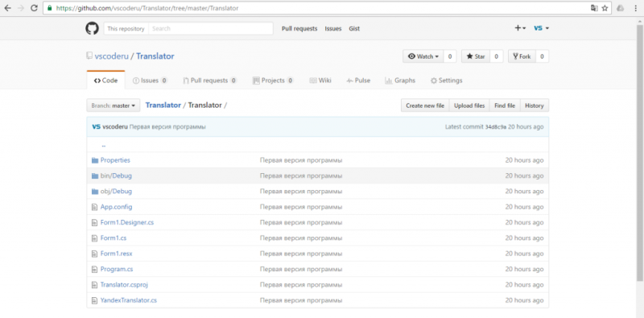
Task: Open the Watch dropdown button
Action: tap(423, 56)
